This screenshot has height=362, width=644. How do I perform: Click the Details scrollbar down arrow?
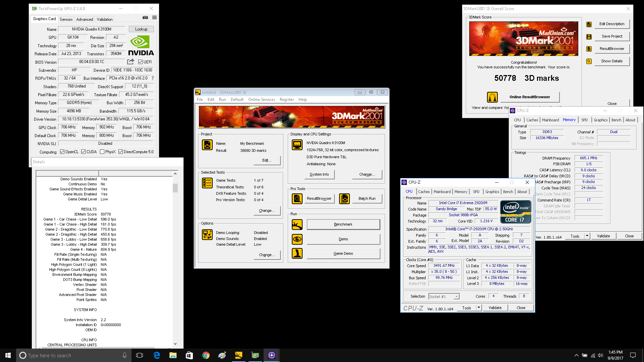coord(175,344)
